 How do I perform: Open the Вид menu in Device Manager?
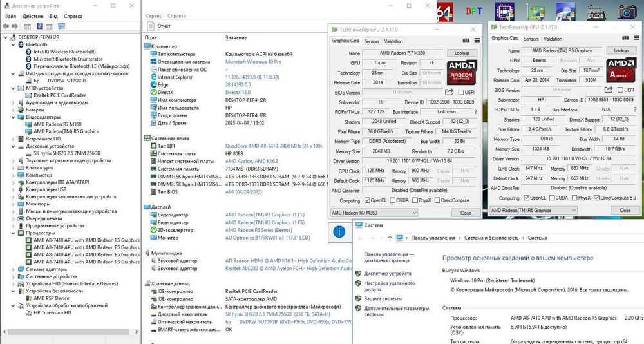click(x=53, y=17)
